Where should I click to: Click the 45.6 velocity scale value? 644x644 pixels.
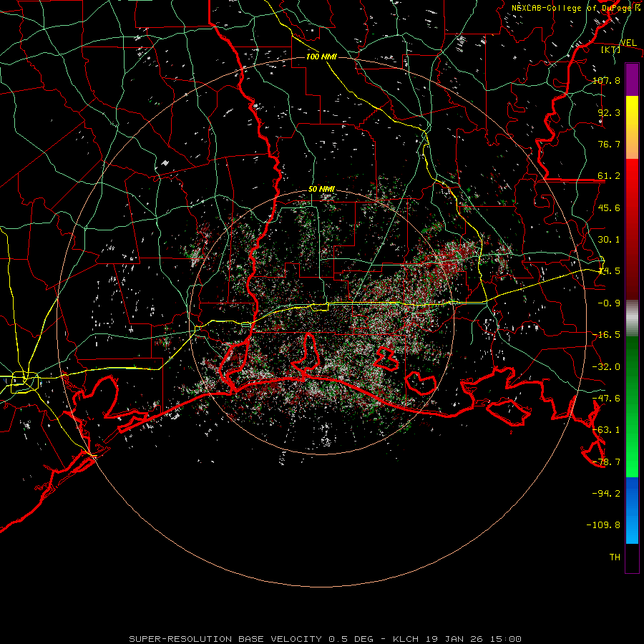coord(609,208)
